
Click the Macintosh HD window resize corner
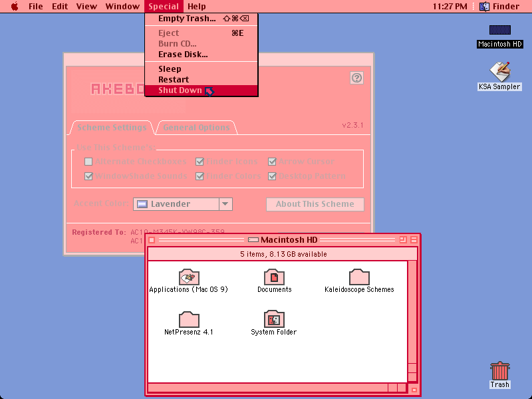pos(414,390)
